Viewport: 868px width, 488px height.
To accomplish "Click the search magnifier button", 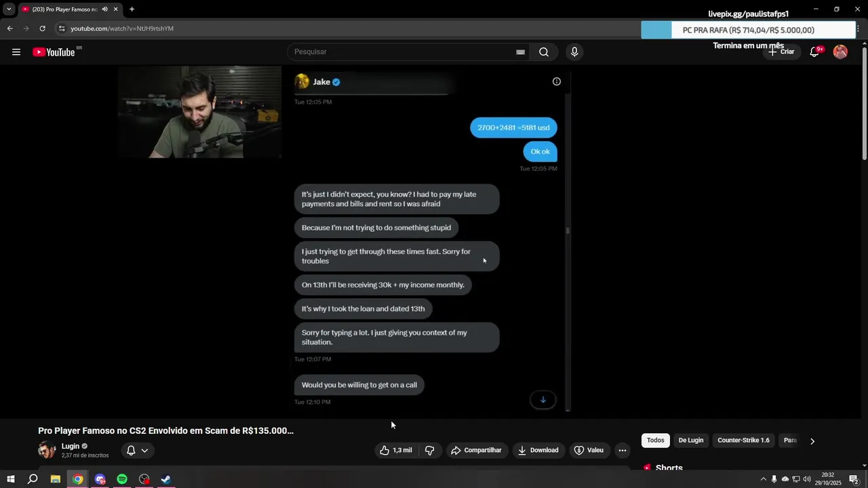I will pos(544,52).
